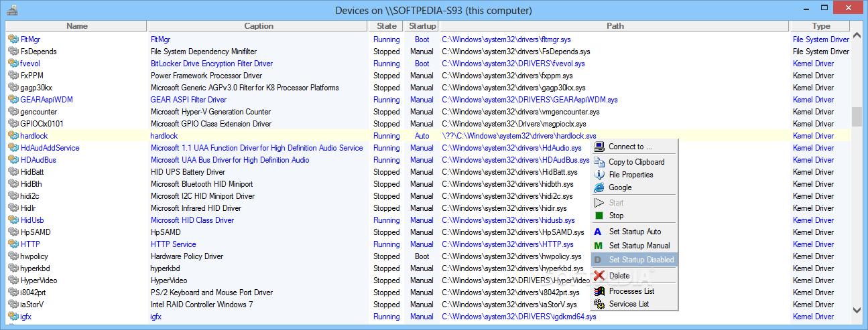
Task: Sort by the State column header
Action: 387,26
